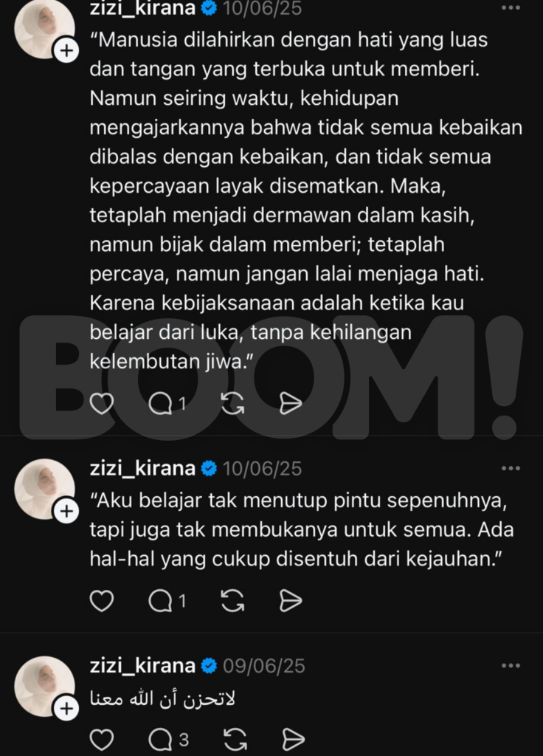
Task: Open more options for the first post
Action: pos(511,7)
